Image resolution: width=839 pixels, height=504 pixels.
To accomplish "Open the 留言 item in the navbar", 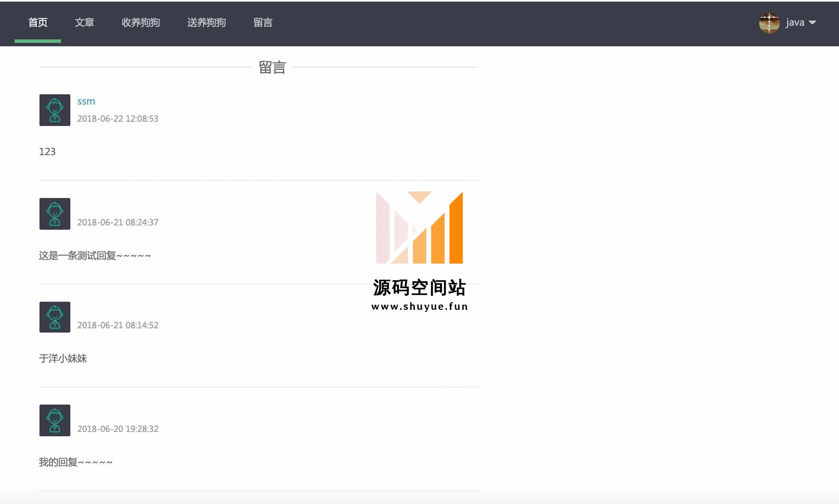I will click(x=263, y=22).
